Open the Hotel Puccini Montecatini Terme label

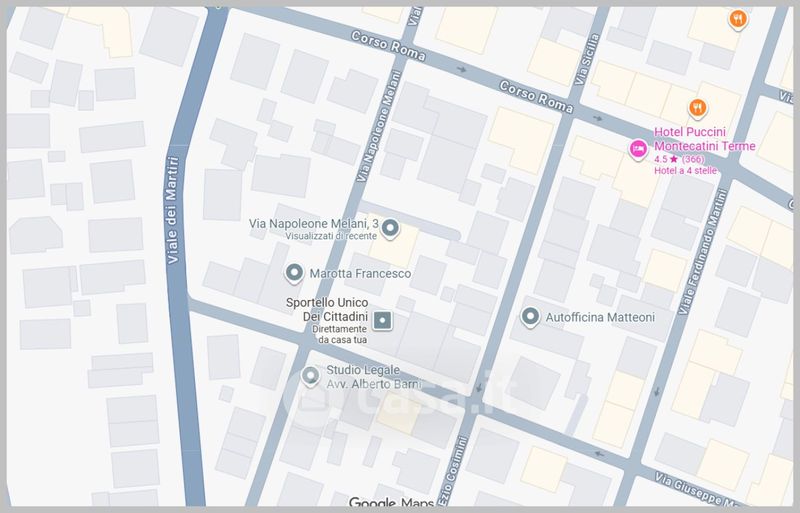coord(704,139)
